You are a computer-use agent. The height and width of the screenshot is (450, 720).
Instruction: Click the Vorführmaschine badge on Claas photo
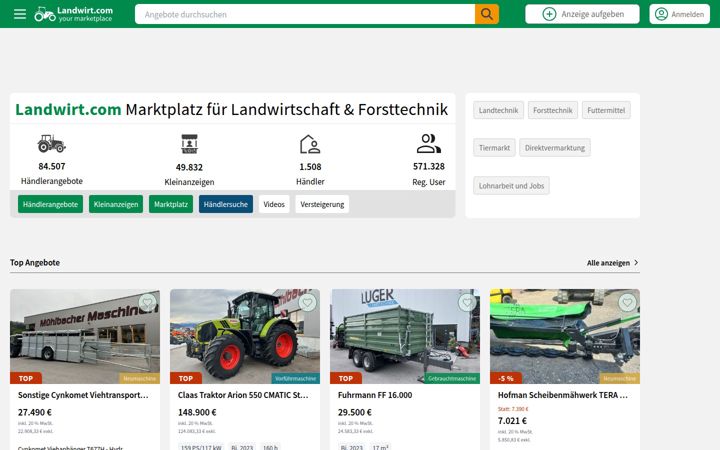[x=296, y=378]
